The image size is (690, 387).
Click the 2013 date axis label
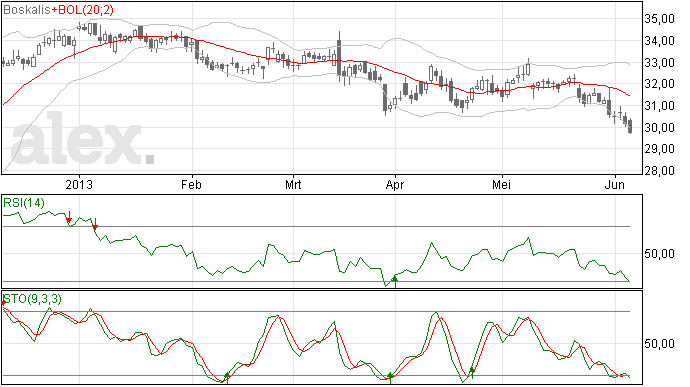(79, 184)
